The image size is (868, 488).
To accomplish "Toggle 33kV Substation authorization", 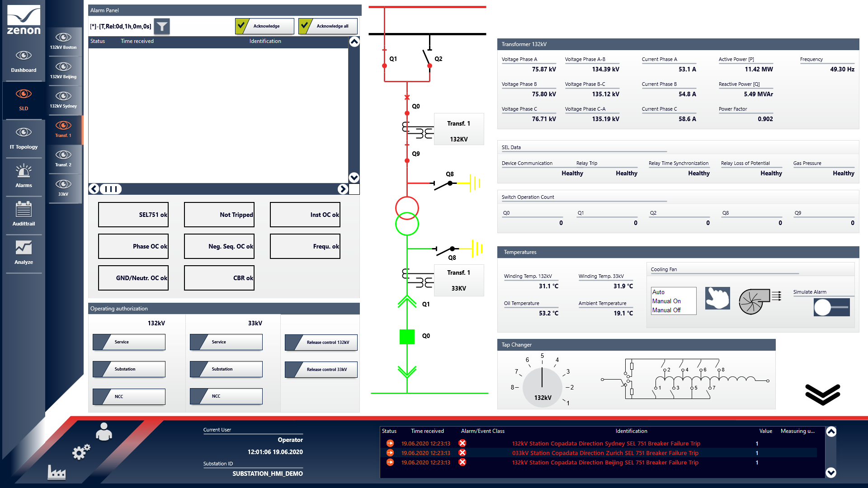I will [x=226, y=369].
